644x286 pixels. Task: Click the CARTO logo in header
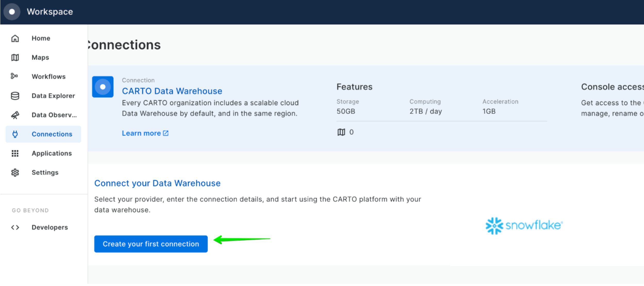12,12
